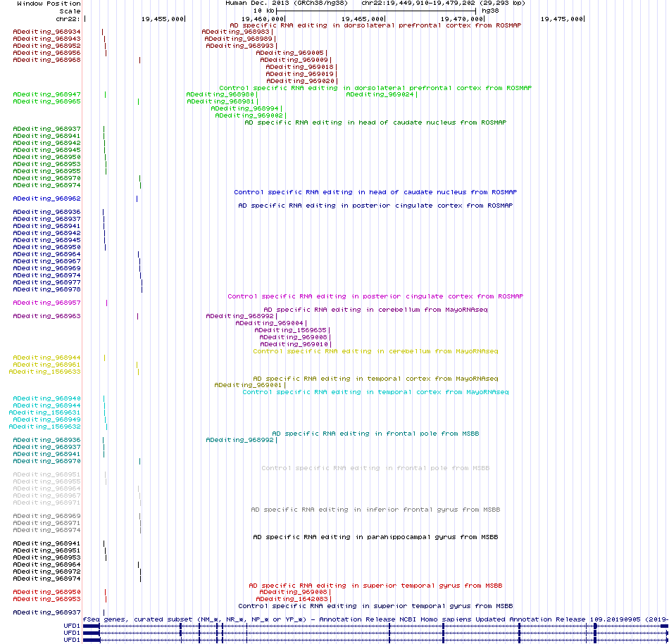Open 'AD specific RNA editing in frontal pole from MSBB' title
Viewport: 669px width, 644px height.
pyautogui.click(x=375, y=434)
